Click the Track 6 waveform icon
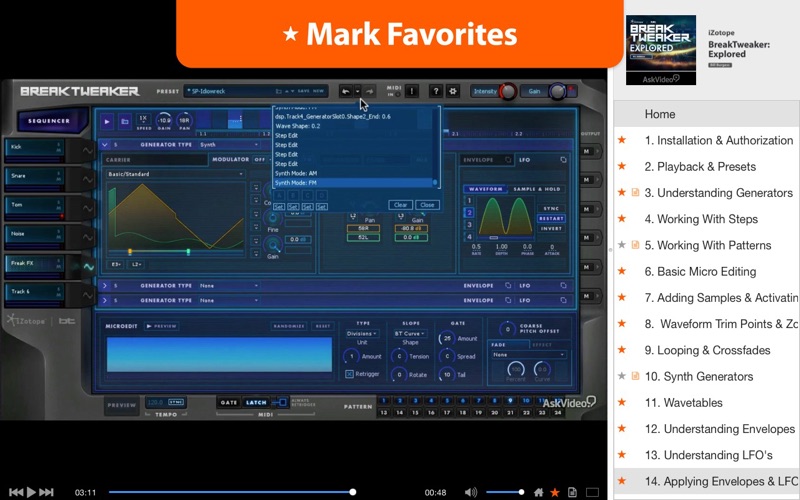800x500 pixels. 88,295
